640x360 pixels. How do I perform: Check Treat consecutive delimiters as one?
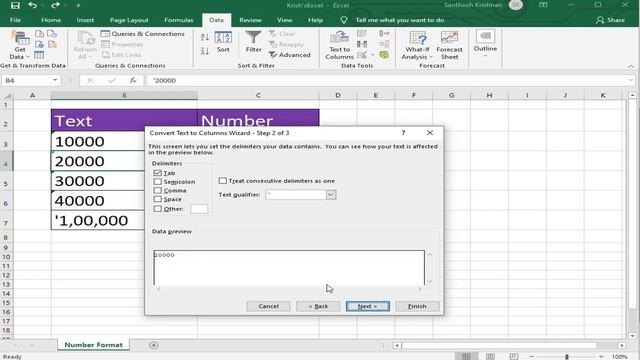click(222, 180)
